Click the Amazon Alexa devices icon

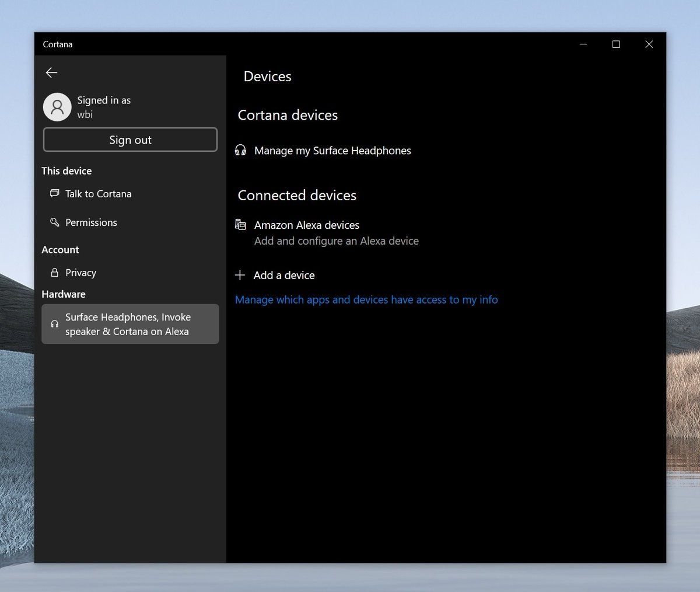[x=240, y=225]
